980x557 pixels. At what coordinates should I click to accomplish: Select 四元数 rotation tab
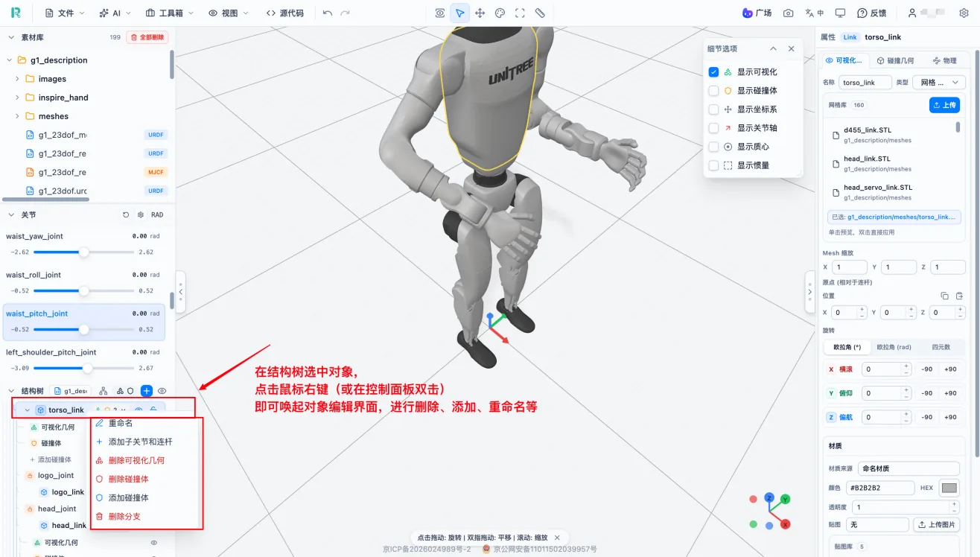point(941,347)
